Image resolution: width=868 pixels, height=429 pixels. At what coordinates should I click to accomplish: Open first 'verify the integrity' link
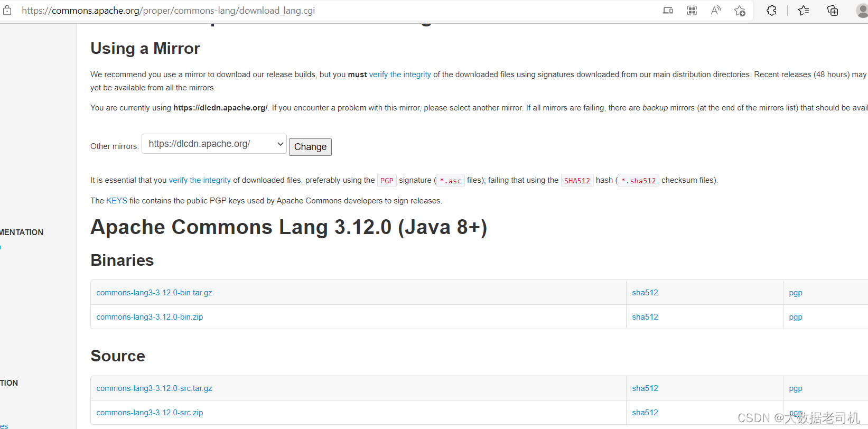[400, 74]
